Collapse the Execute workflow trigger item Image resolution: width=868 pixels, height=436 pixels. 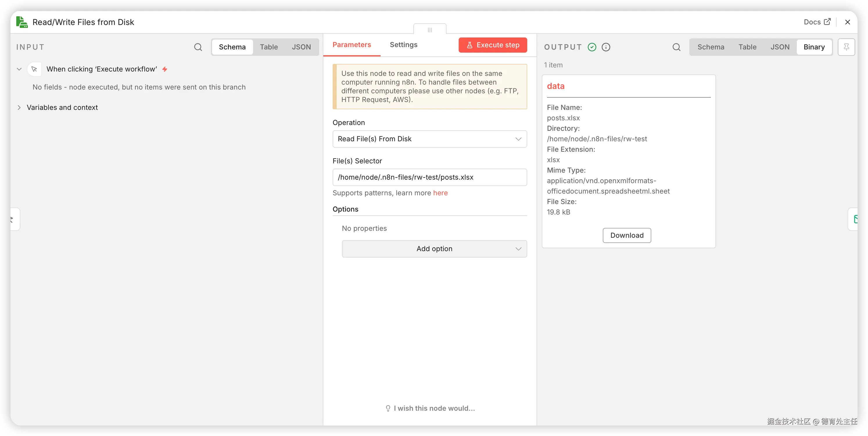[x=19, y=69]
